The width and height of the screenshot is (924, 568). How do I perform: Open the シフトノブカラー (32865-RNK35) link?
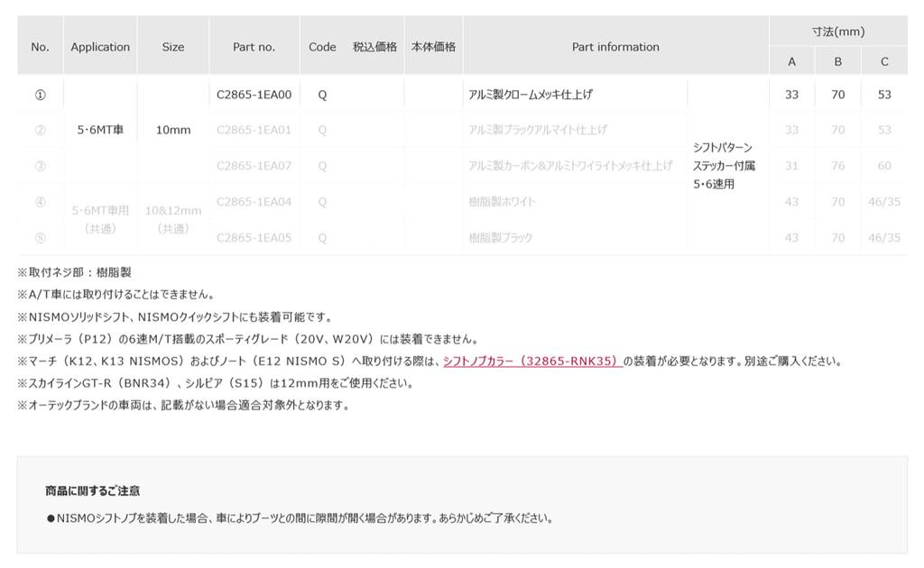pyautogui.click(x=532, y=362)
